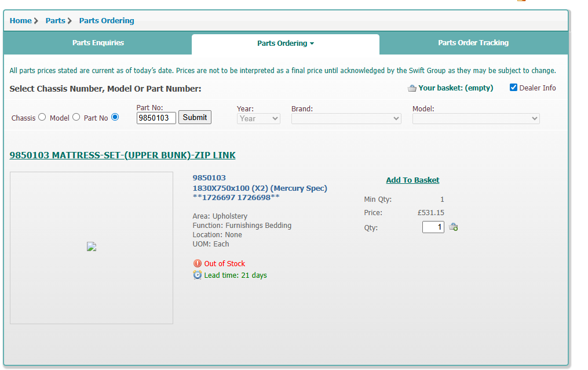The image size is (588, 370).
Task: Click the basket icon beside Your basket
Action: tap(412, 88)
